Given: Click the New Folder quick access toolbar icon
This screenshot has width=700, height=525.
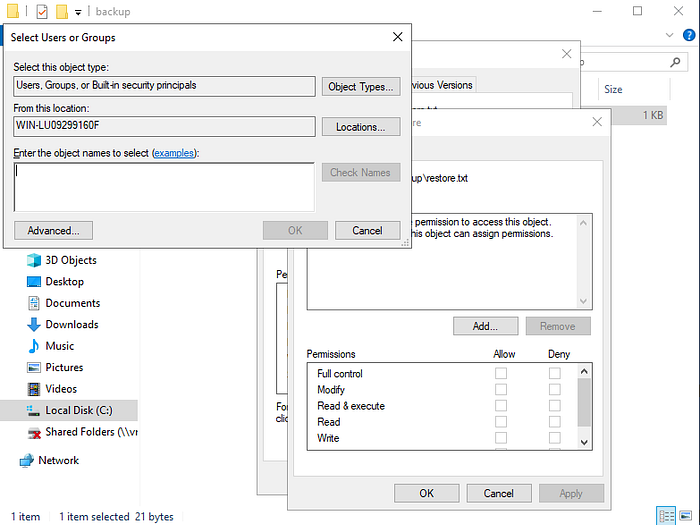Looking at the screenshot, I should click(x=62, y=11).
